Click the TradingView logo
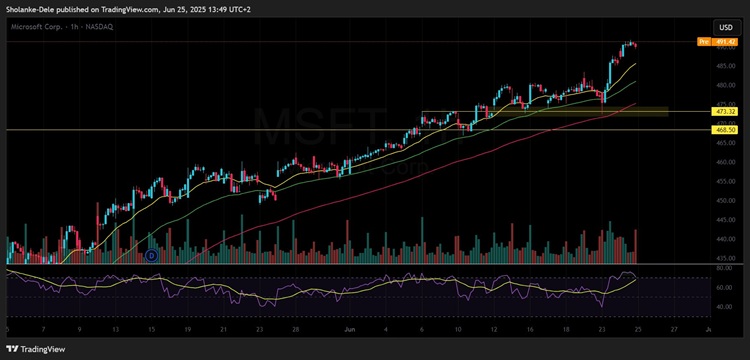 [x=36, y=349]
